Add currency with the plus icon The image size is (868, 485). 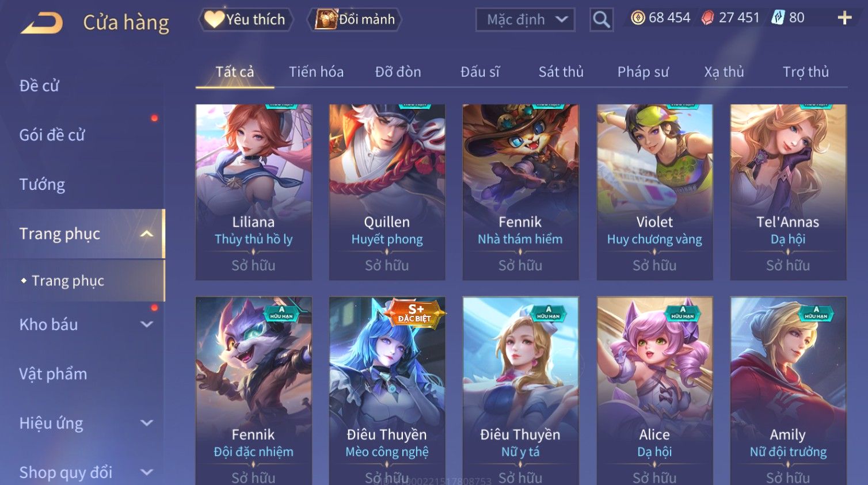coord(844,18)
